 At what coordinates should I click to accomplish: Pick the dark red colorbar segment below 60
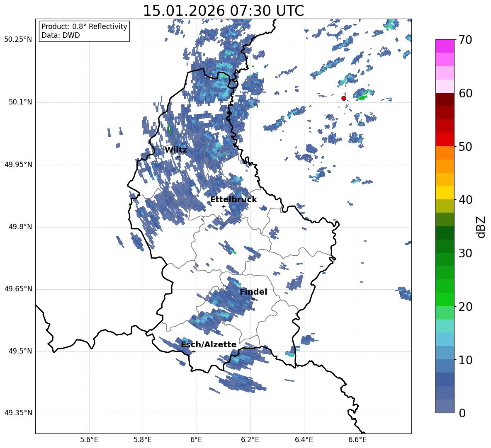(x=445, y=99)
